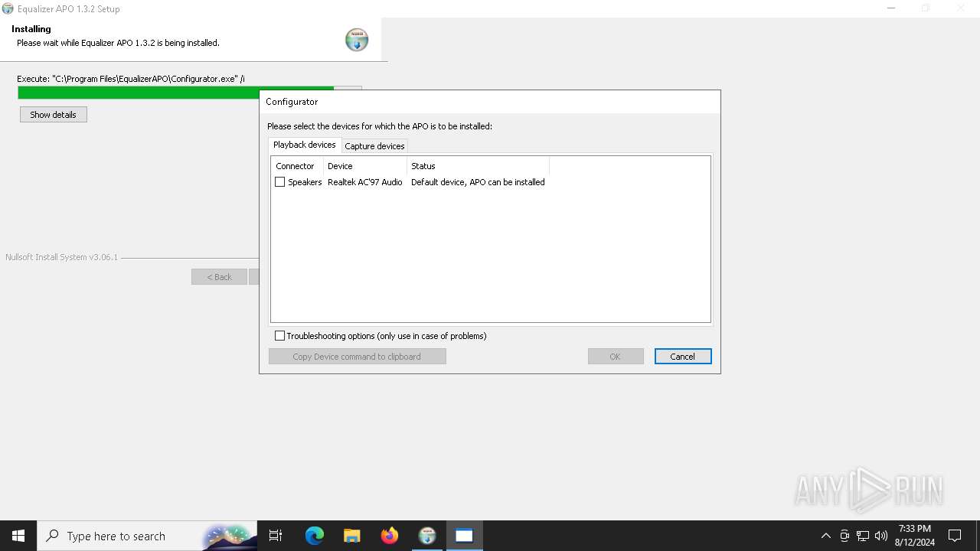Open the volume tray icon
Viewport: 980px width, 551px height.
[x=881, y=536]
